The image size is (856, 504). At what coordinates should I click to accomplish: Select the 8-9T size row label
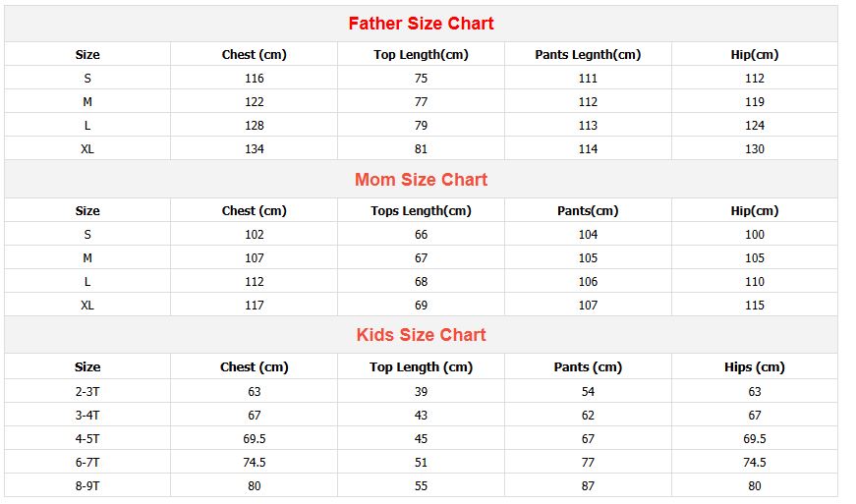(87, 485)
